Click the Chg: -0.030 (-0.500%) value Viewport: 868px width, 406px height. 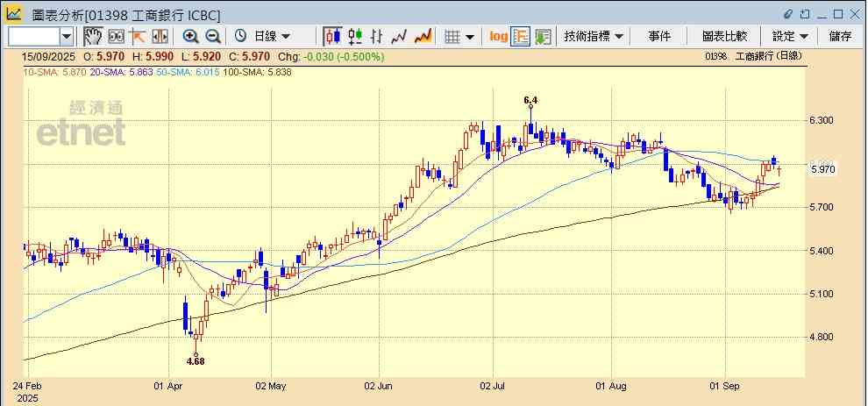tap(331, 56)
